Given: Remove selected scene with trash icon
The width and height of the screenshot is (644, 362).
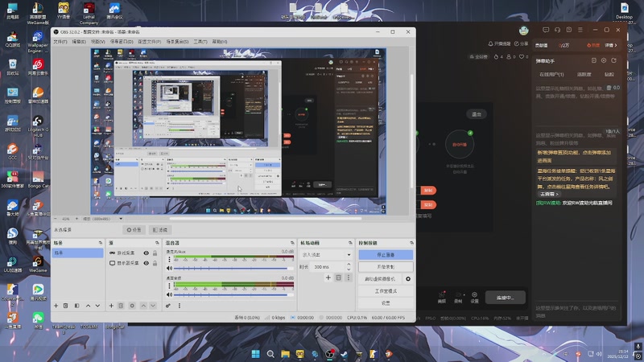Looking at the screenshot, I should (x=66, y=306).
